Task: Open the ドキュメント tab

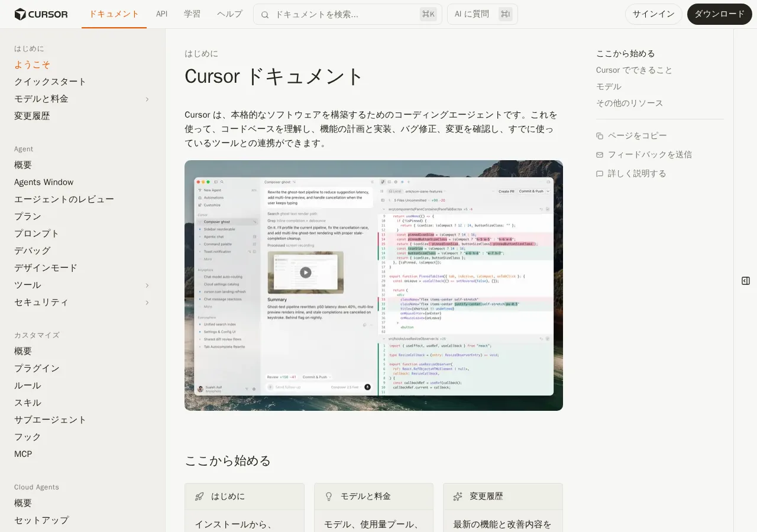Action: click(114, 14)
